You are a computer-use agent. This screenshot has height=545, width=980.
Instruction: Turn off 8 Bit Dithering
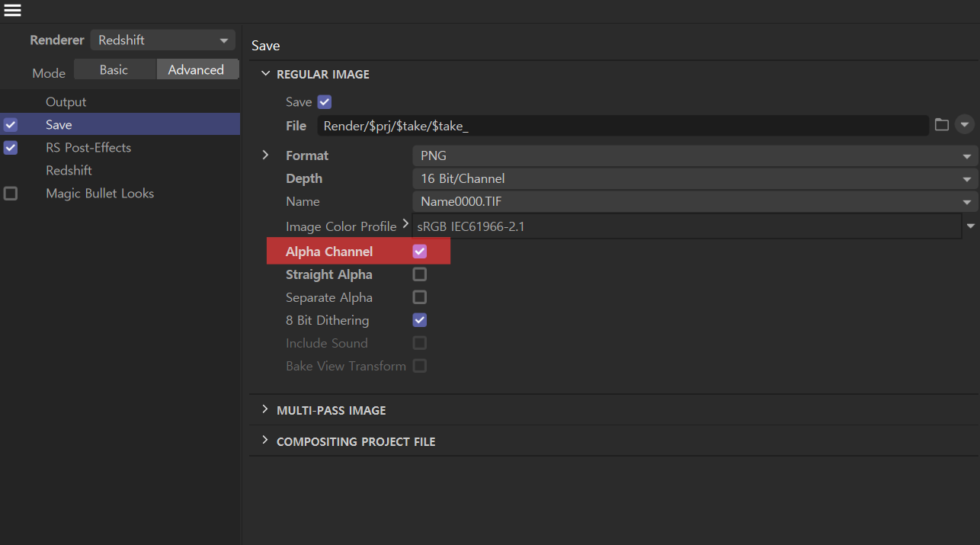tap(420, 320)
